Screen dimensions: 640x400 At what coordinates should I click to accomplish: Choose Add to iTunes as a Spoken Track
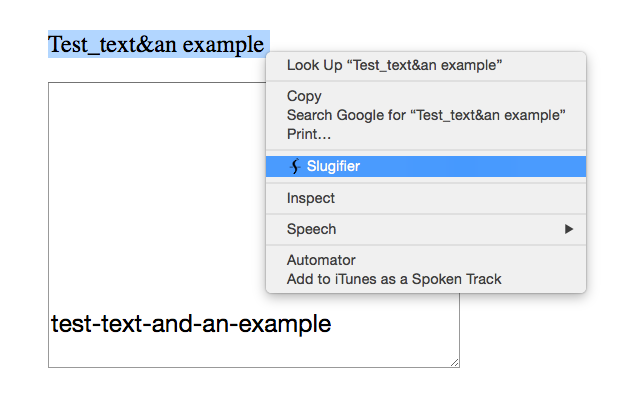[x=394, y=279]
